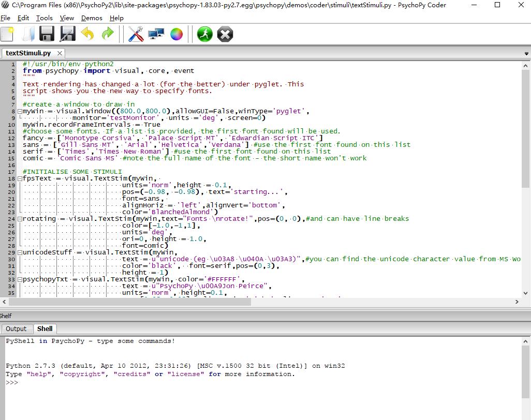Switch to the Output tab
Screen dimensions: 531x420
coord(16,328)
